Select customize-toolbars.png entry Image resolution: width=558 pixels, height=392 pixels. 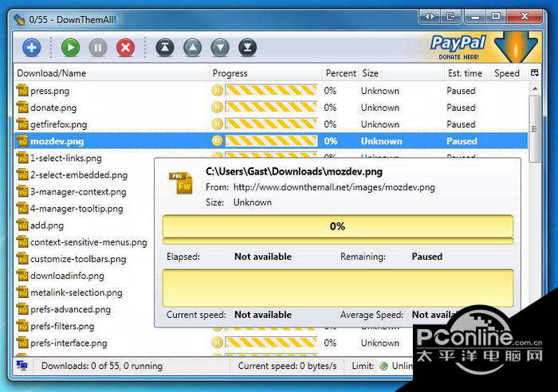[78, 259]
